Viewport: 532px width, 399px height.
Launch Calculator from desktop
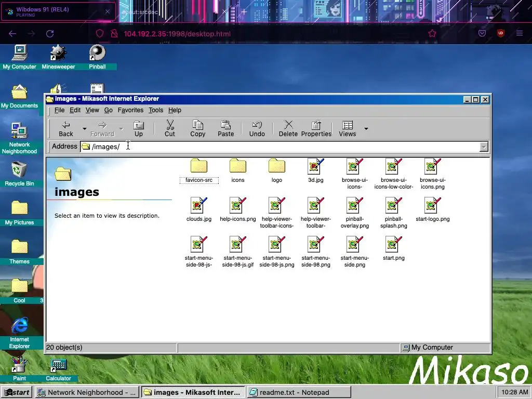(x=58, y=369)
